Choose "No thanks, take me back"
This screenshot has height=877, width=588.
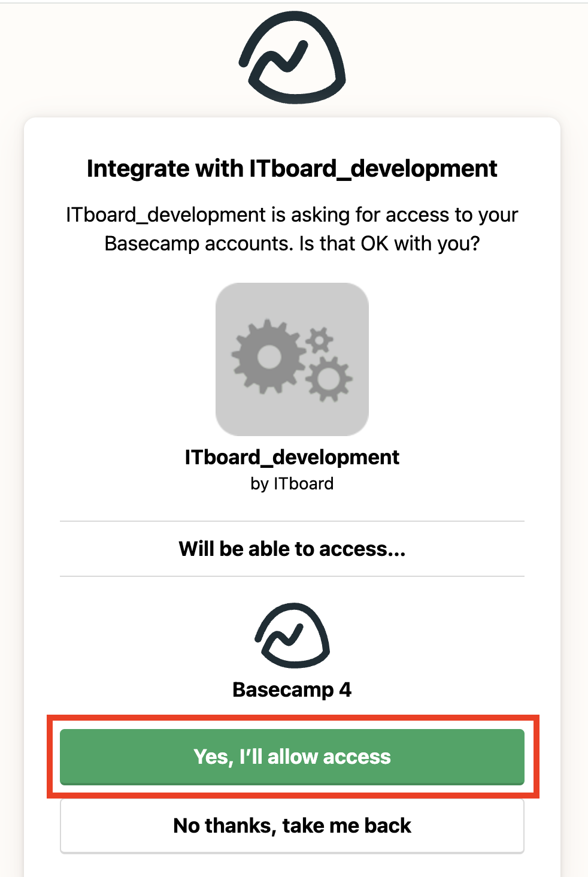(292, 825)
